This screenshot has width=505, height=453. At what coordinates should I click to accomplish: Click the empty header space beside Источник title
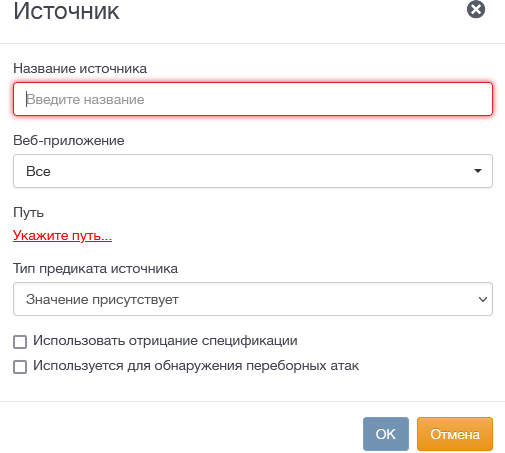pos(290,12)
